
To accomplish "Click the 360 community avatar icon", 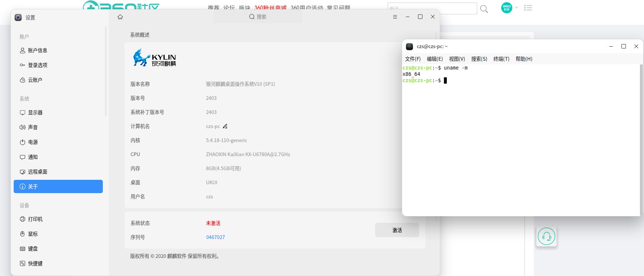I will pos(507,7).
